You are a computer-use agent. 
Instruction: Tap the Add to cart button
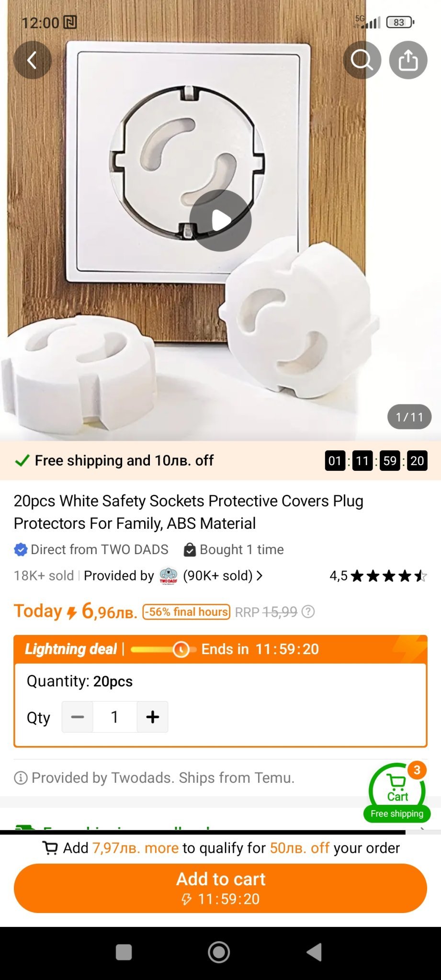tap(220, 888)
